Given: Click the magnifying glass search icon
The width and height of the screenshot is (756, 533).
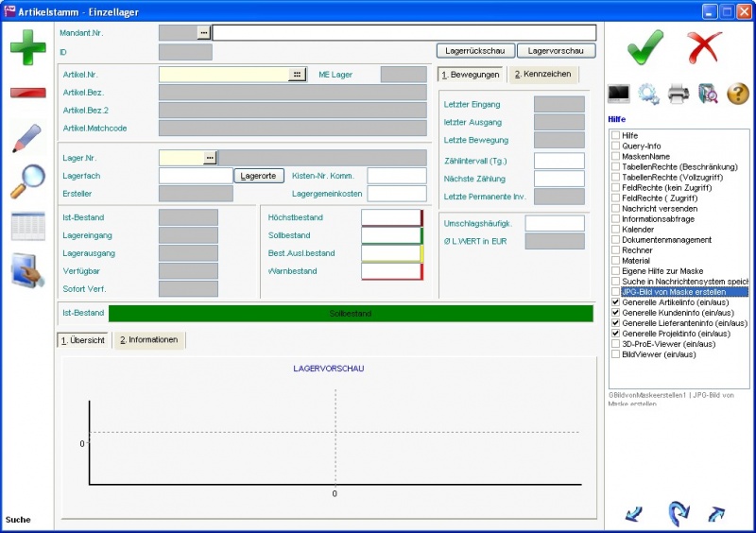Looking at the screenshot, I should tap(27, 182).
